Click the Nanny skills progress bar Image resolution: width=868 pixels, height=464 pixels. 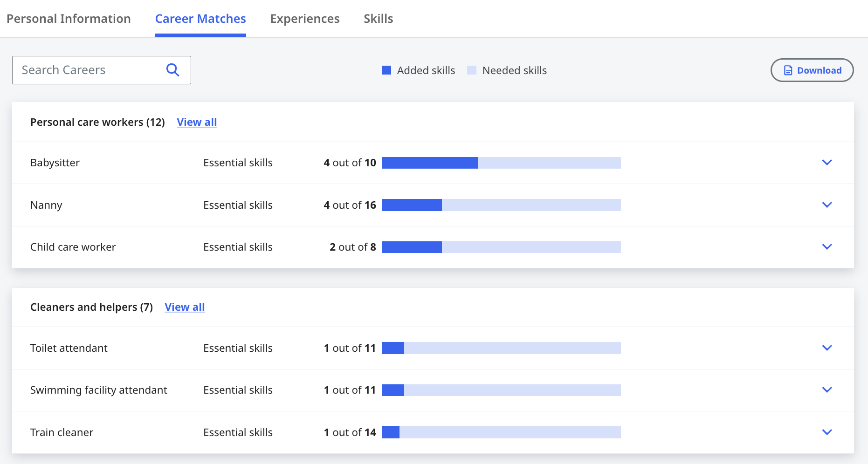502,205
